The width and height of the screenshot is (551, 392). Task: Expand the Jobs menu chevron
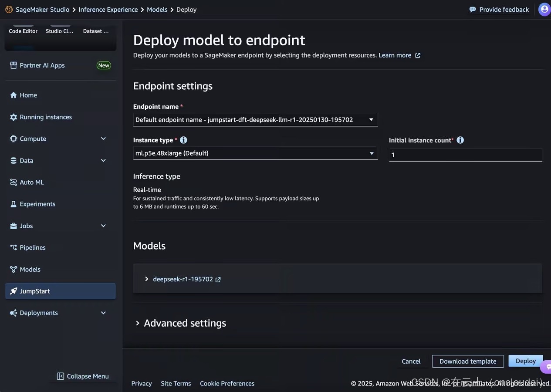tap(103, 226)
